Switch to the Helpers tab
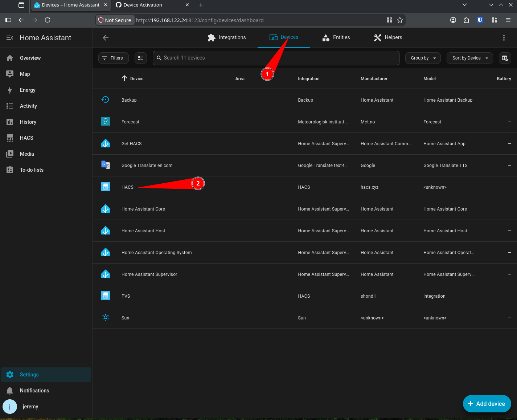Screen dimensions: 517x420 [x=388, y=37]
